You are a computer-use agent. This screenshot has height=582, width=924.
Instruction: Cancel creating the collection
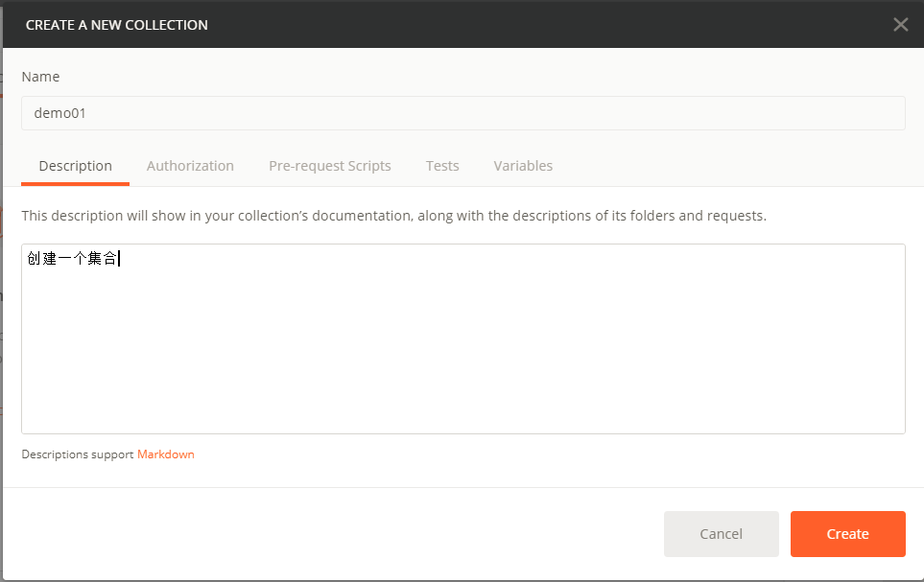[x=722, y=534]
